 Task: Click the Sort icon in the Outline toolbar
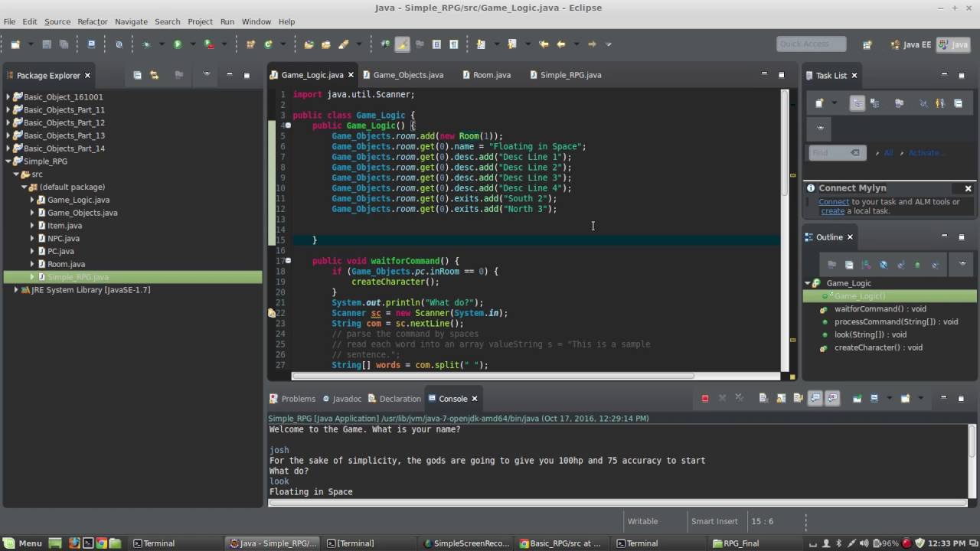866,265
